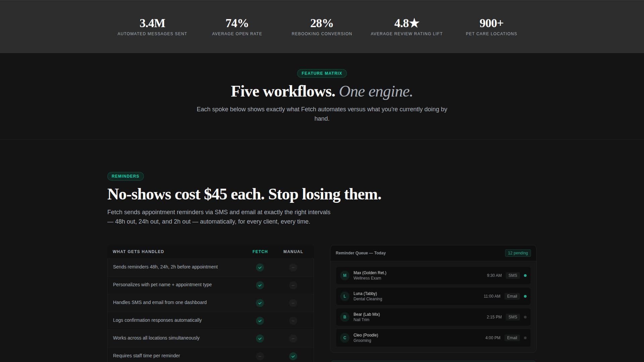Click the Email tag on Luna's reminder
This screenshot has height=362, width=644.
pos(512,296)
